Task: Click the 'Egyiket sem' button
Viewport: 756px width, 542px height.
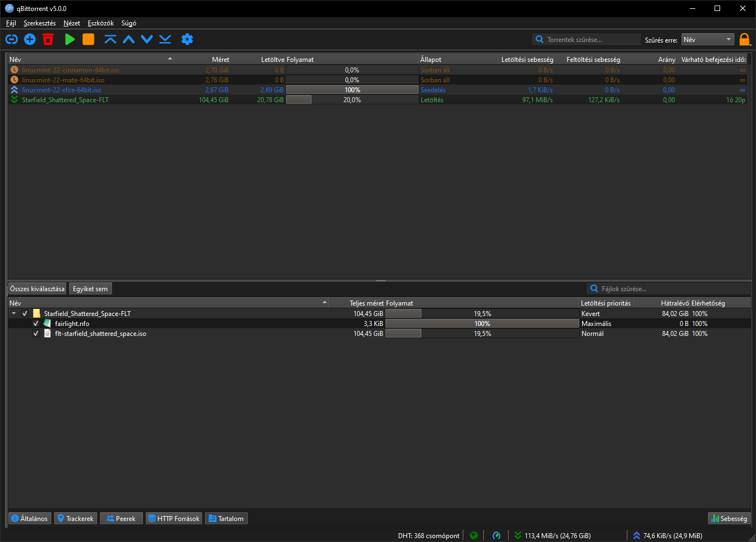Action: click(x=91, y=288)
